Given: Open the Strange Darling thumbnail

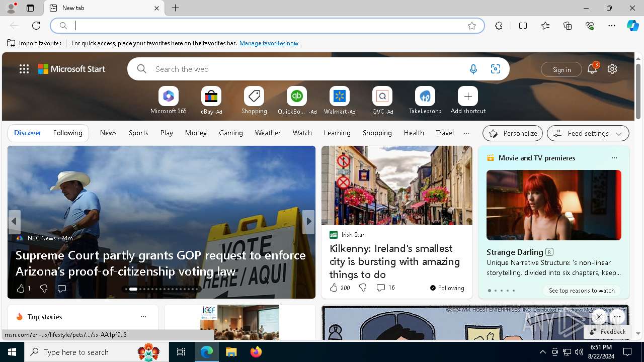Looking at the screenshot, I should point(554,205).
